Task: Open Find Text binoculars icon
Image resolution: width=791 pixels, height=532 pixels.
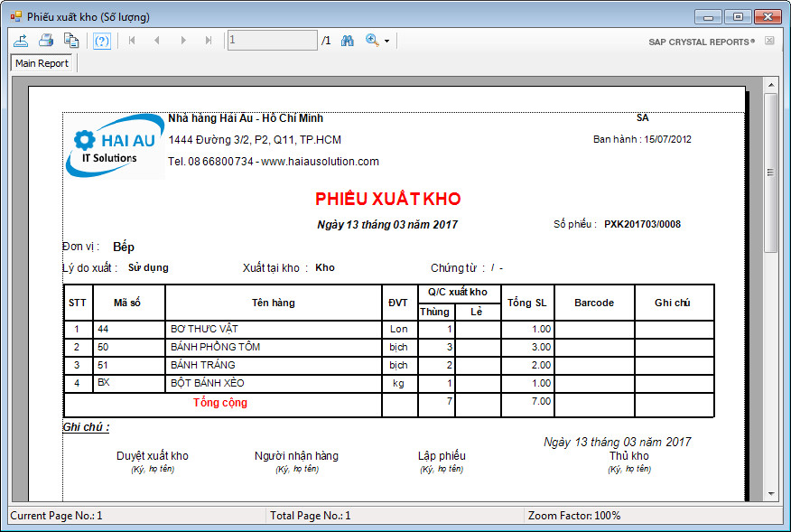Action: click(347, 41)
